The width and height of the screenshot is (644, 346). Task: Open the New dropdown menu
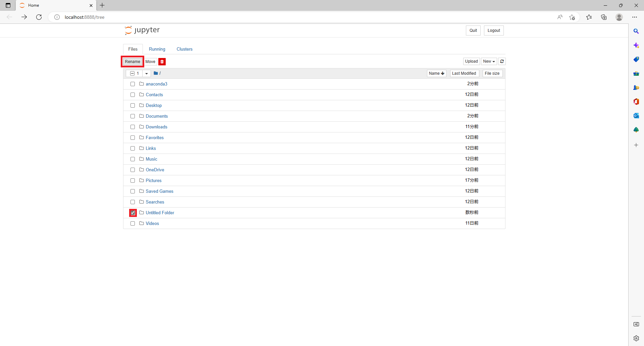tap(489, 61)
